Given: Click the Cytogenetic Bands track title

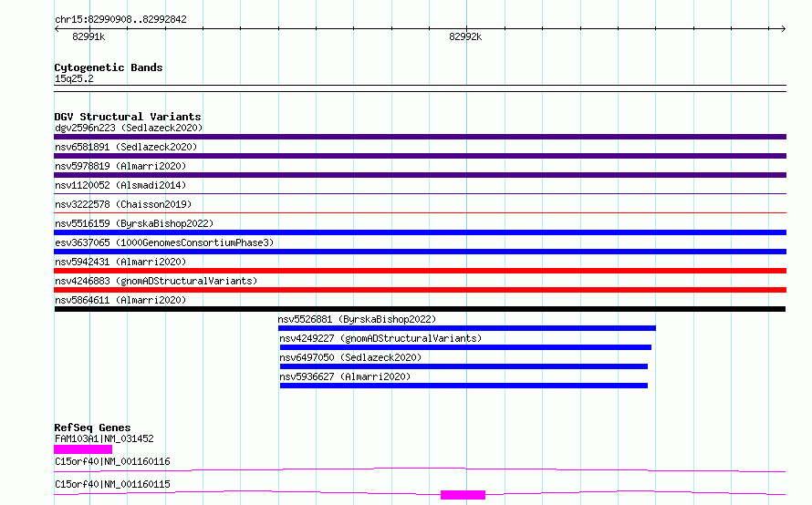Looking at the screenshot, I should point(109,67).
